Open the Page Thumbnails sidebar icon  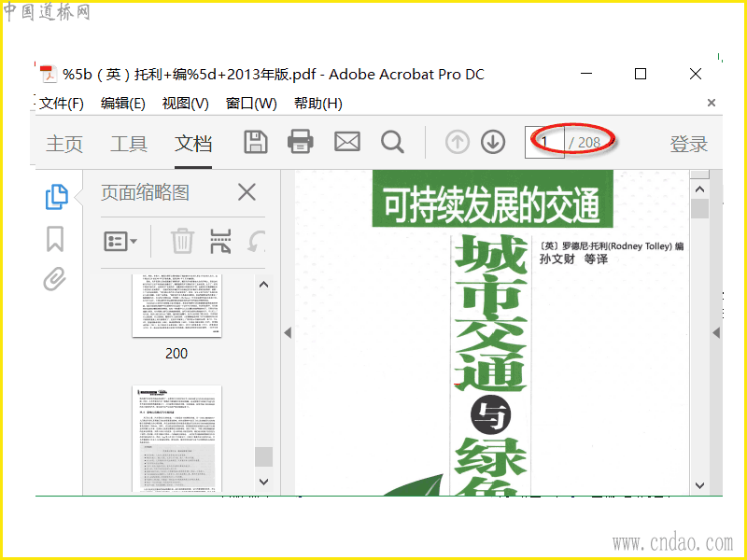click(x=57, y=197)
